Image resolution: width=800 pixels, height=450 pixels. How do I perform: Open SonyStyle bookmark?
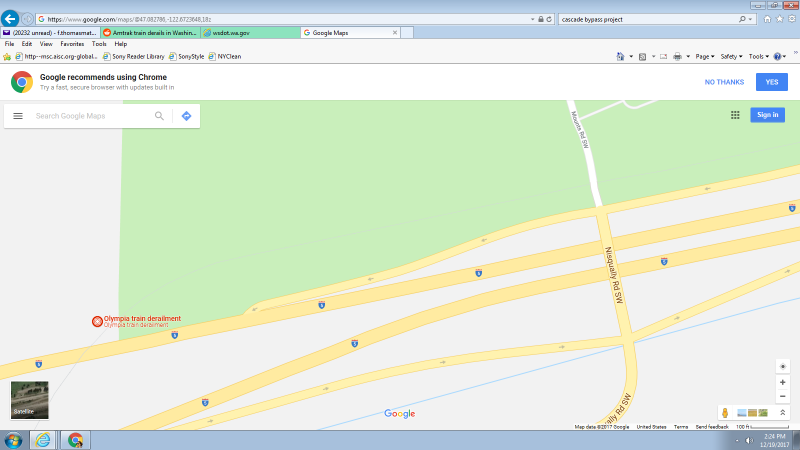coord(187,57)
